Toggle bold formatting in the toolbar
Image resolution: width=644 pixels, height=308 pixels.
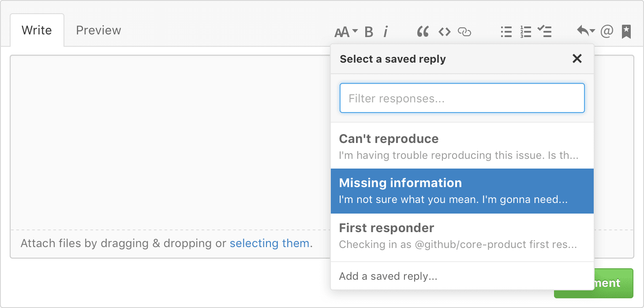(x=369, y=31)
